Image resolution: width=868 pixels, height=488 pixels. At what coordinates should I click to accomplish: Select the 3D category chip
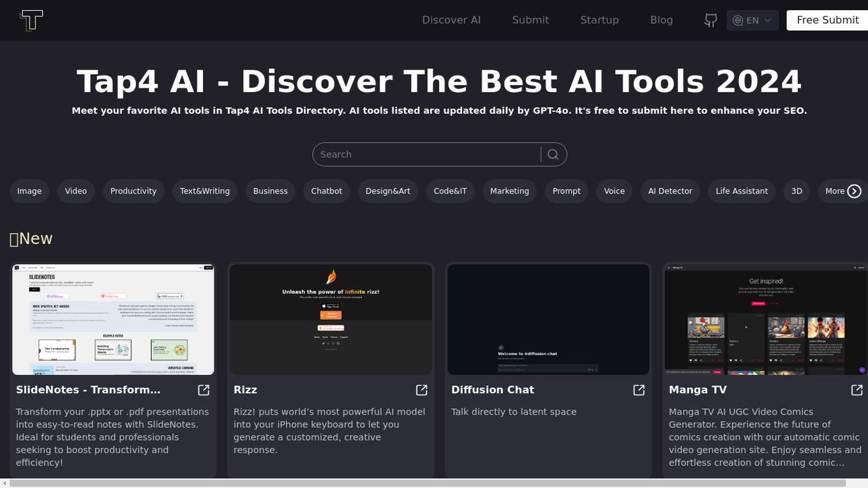click(x=797, y=191)
